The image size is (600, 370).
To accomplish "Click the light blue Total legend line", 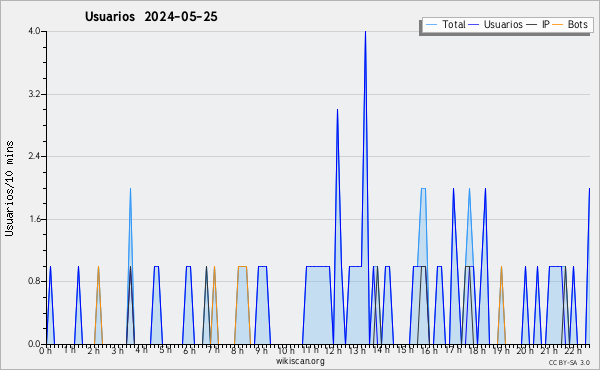I will coord(431,25).
